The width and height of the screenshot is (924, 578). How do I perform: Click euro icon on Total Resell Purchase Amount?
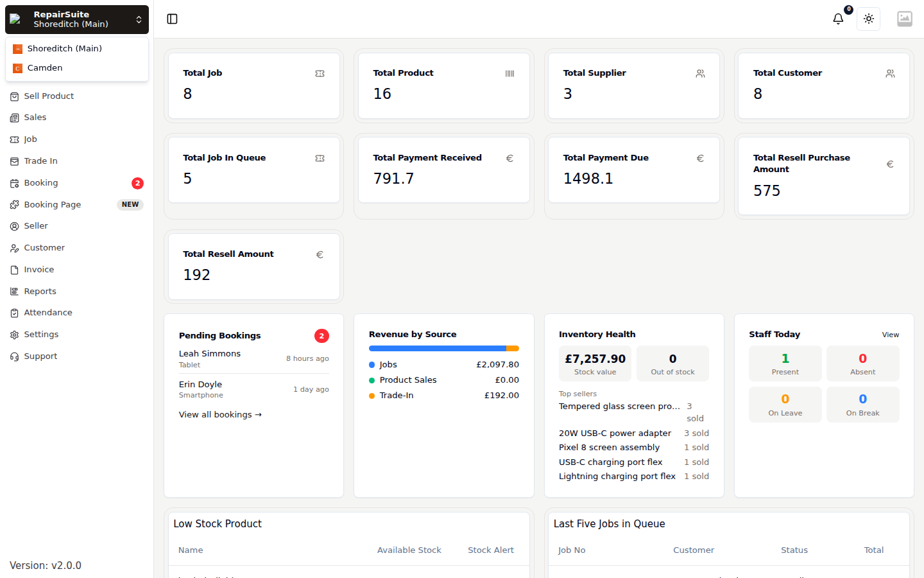point(890,164)
